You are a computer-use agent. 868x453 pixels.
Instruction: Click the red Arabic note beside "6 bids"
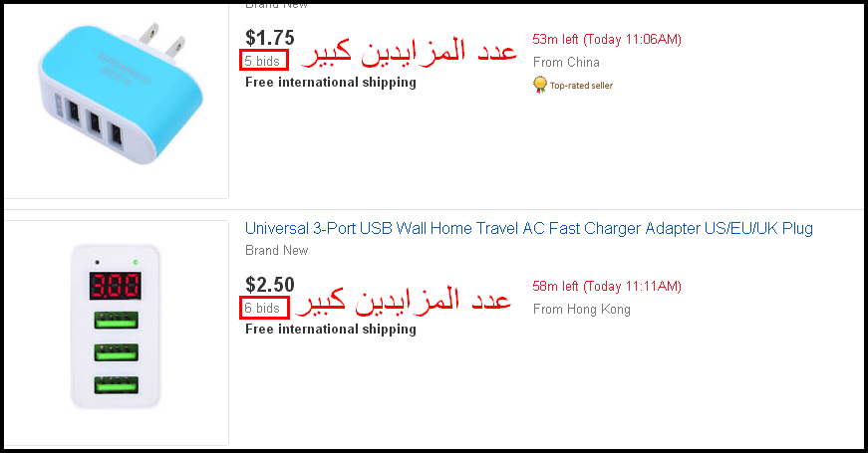click(x=407, y=301)
